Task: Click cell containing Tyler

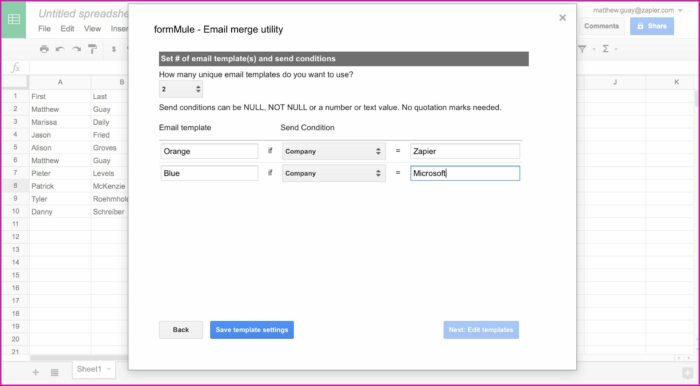Action: [60, 199]
